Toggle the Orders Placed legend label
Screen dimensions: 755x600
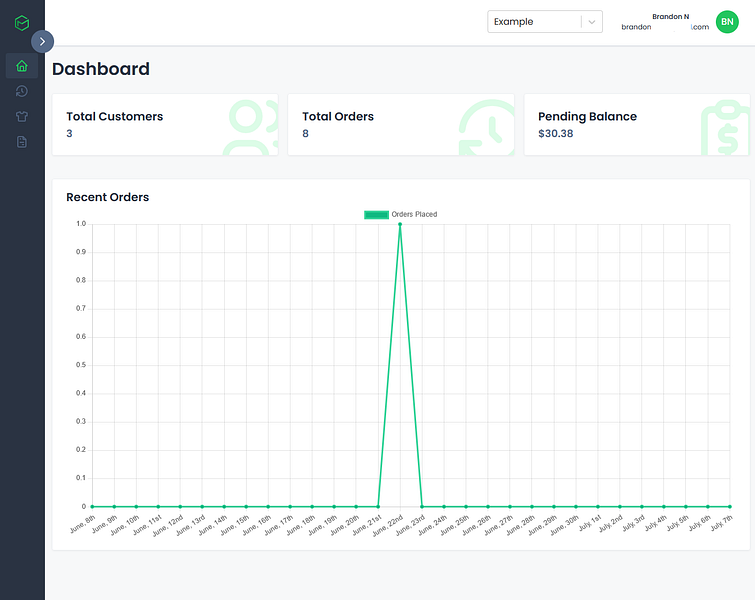(x=414, y=214)
